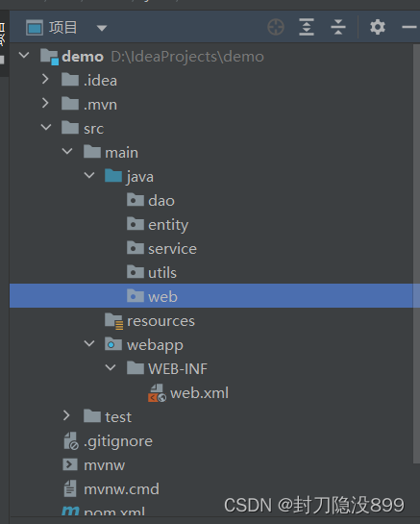
Task: Click the test folder icon
Action: [92, 416]
